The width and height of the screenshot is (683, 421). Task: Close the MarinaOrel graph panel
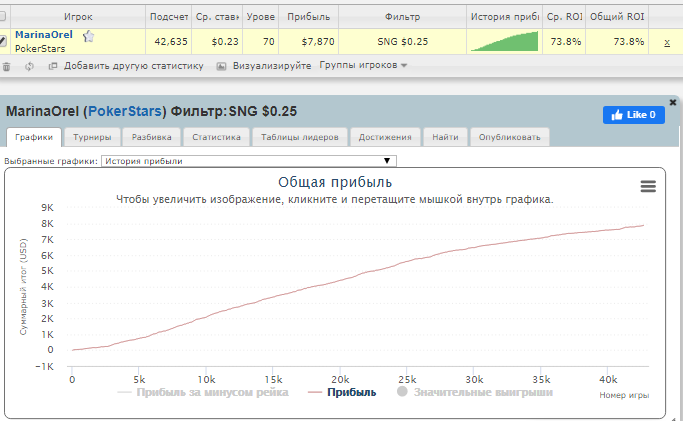(673, 102)
